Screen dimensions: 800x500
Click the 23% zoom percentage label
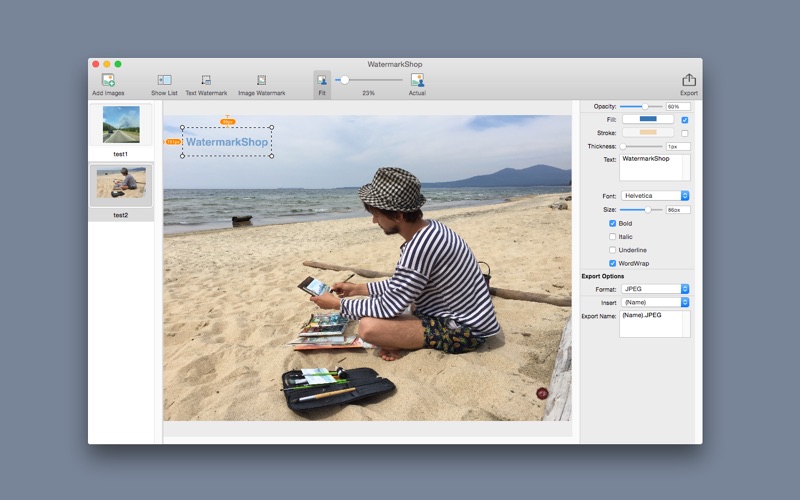[368, 93]
